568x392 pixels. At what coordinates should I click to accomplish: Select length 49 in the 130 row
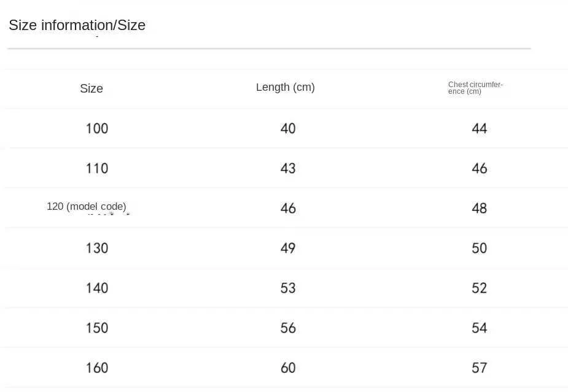[288, 248]
